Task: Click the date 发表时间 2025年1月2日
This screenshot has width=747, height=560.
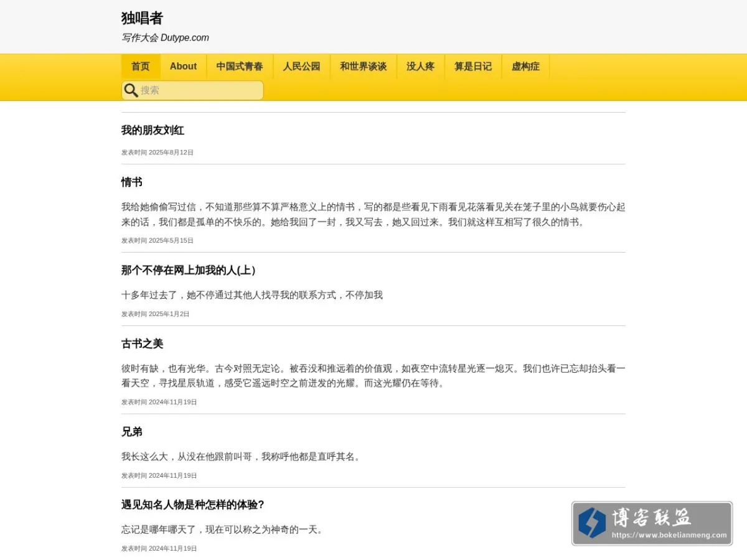Action: pos(156,314)
